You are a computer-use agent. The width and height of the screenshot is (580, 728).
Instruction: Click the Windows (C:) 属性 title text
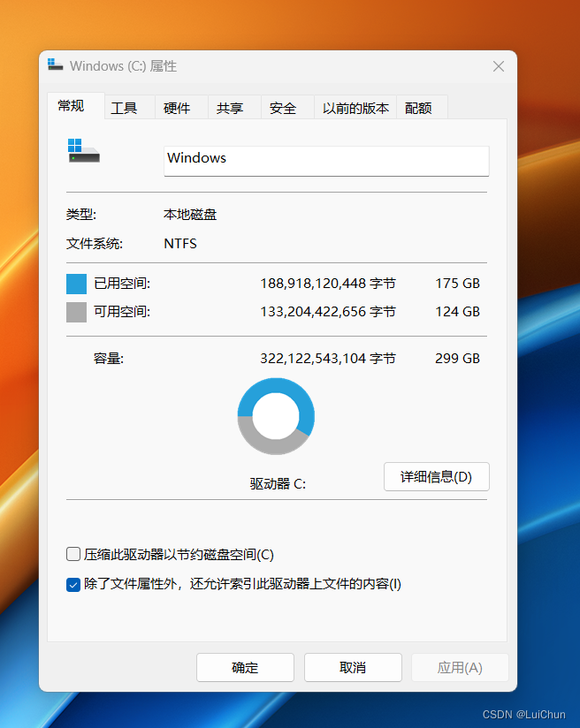pos(123,66)
